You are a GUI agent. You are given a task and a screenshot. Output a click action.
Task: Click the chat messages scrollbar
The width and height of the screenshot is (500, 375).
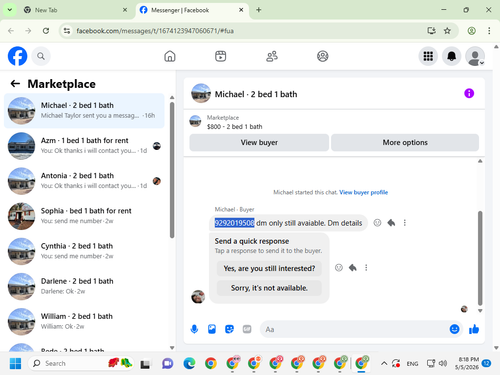(480, 258)
